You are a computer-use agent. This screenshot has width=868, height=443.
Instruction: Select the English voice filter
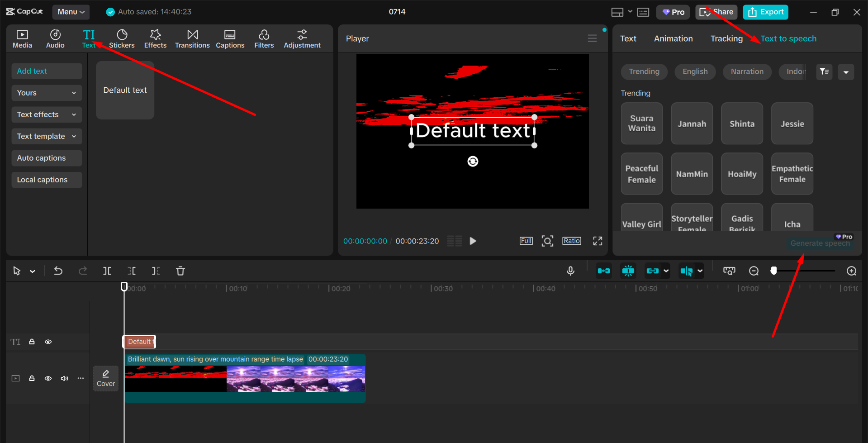(695, 71)
